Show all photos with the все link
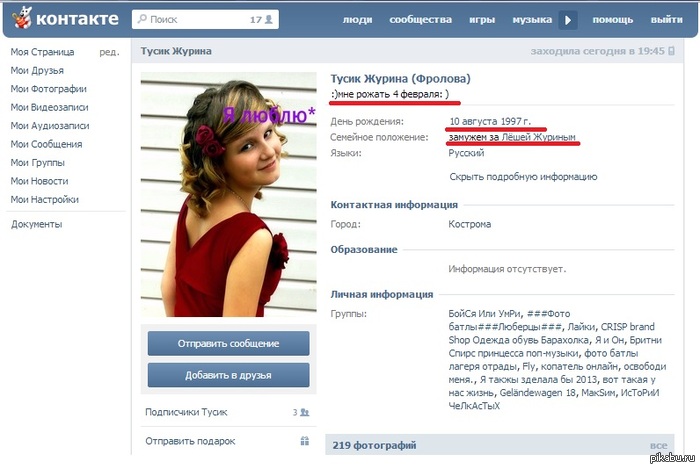Image resolution: width=700 pixels, height=469 pixels. coord(658,445)
